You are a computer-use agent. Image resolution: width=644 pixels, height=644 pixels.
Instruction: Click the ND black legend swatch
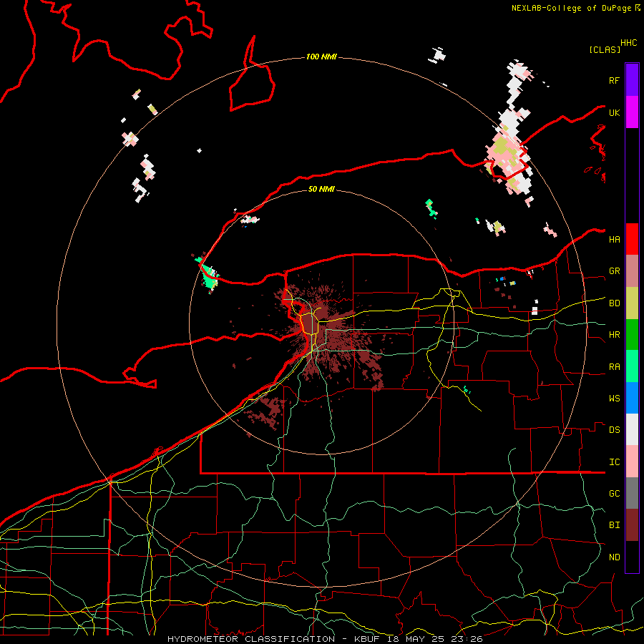pos(632,557)
